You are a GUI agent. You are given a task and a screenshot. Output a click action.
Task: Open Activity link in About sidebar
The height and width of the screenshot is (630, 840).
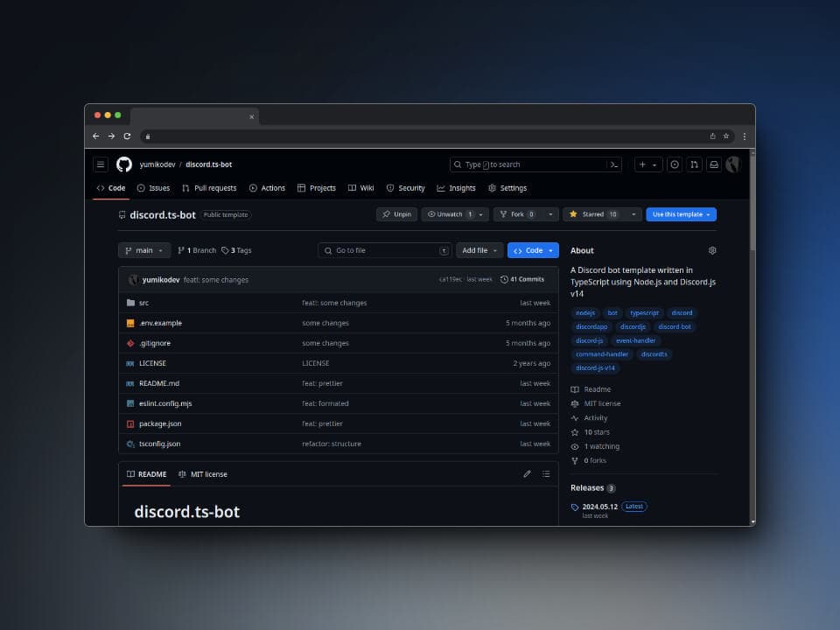590,418
